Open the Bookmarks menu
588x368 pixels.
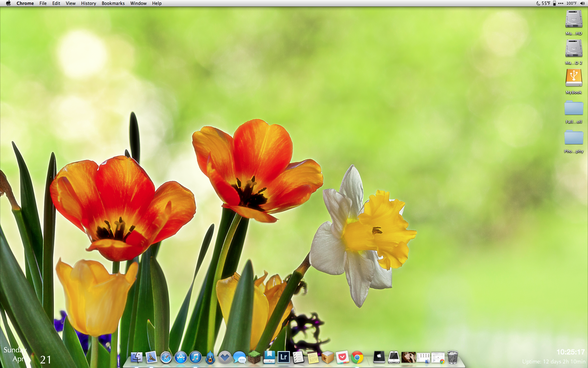(x=113, y=3)
